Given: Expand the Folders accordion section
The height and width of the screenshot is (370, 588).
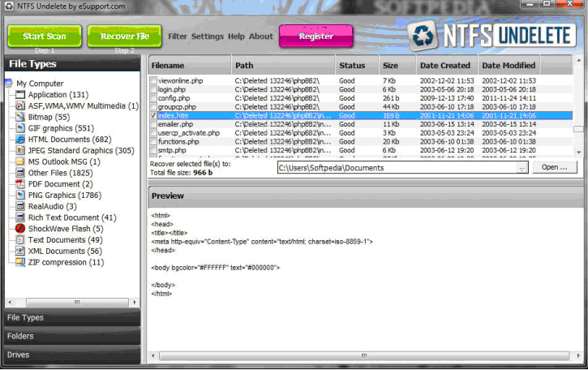Looking at the screenshot, I should click(73, 336).
